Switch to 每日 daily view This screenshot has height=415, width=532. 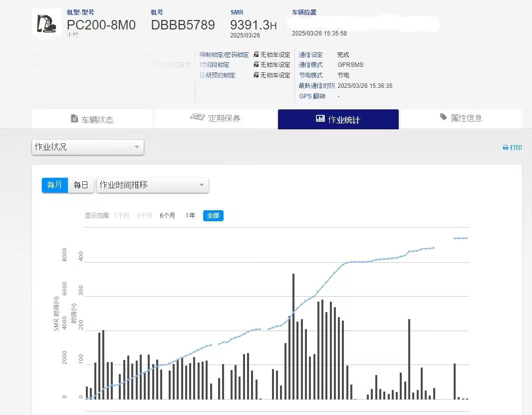(x=81, y=185)
